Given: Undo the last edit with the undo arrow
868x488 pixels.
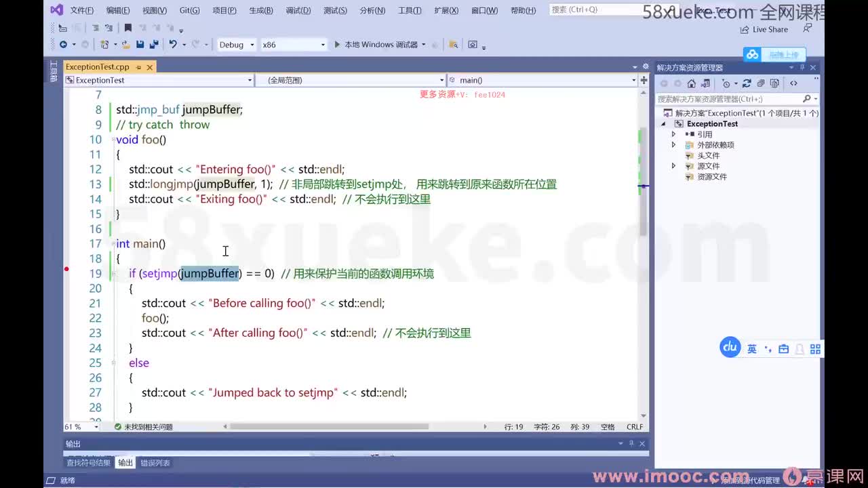Looking at the screenshot, I should pyautogui.click(x=173, y=45).
